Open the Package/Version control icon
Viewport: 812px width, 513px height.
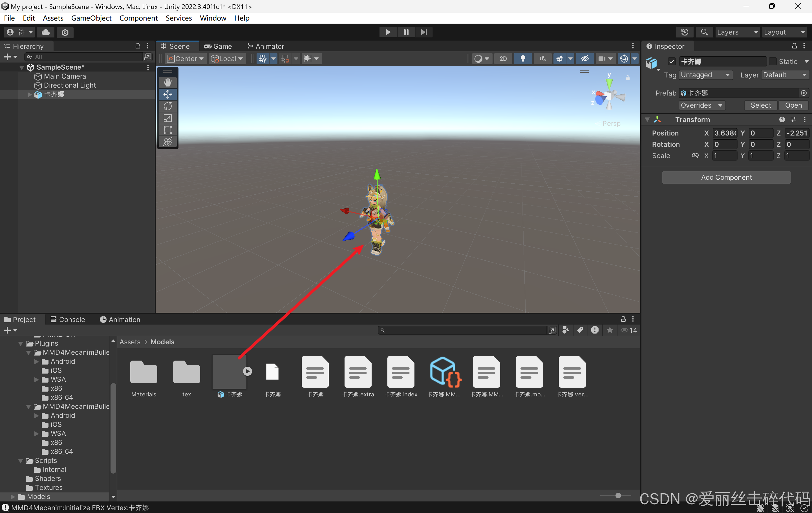pyautogui.click(x=65, y=32)
